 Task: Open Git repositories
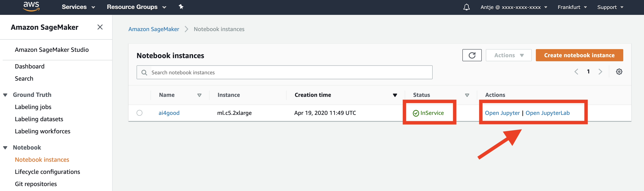click(x=36, y=184)
